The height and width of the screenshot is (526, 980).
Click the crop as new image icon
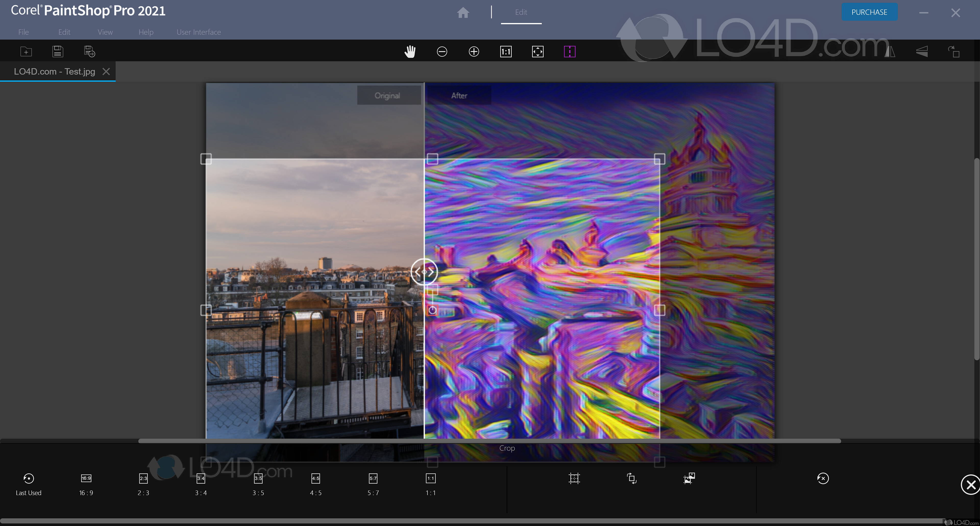tap(689, 479)
